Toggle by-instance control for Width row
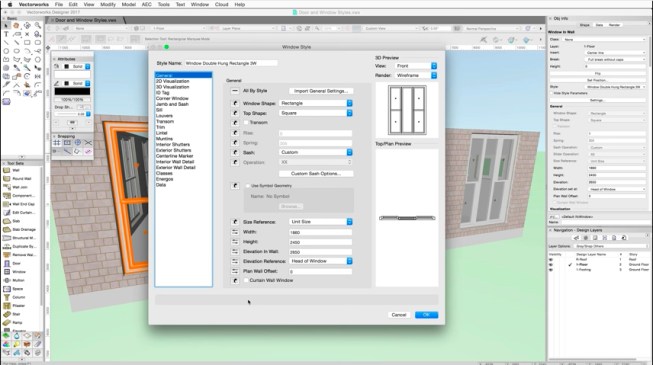Image resolution: width=653 pixels, height=365 pixels. pyautogui.click(x=235, y=232)
